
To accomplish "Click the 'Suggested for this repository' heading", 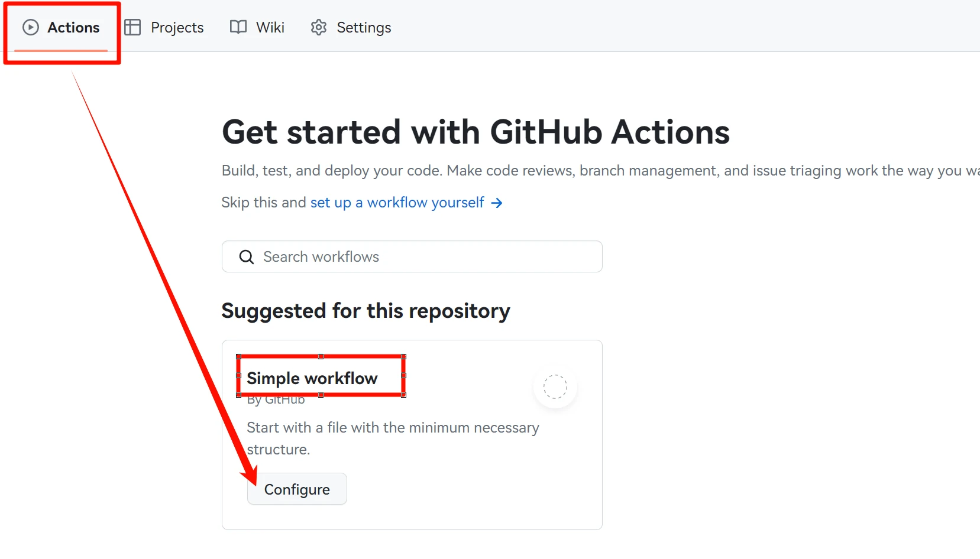I will (366, 311).
